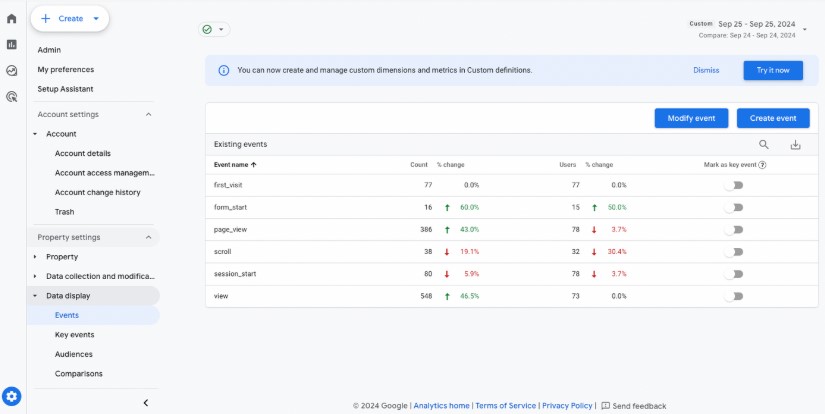The width and height of the screenshot is (825, 414).
Task: Toggle key event for form_start
Action: coord(733,207)
